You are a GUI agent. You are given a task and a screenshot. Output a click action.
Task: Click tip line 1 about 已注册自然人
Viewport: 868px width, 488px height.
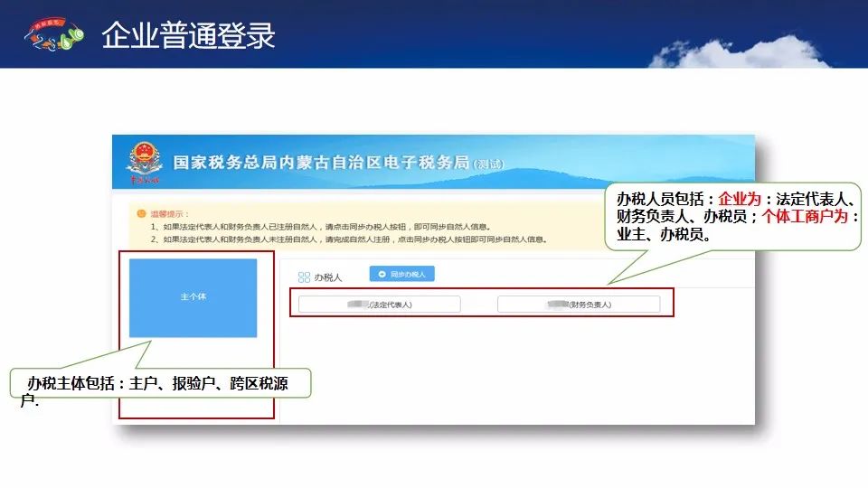click(x=320, y=227)
